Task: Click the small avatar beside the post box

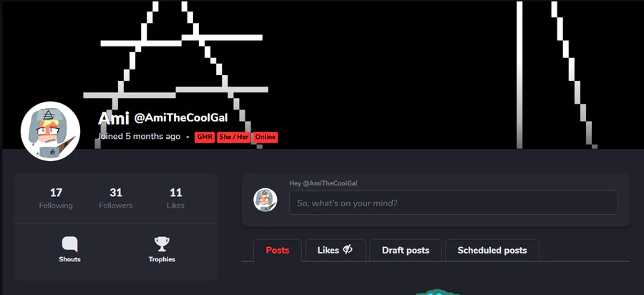Action: tap(265, 200)
